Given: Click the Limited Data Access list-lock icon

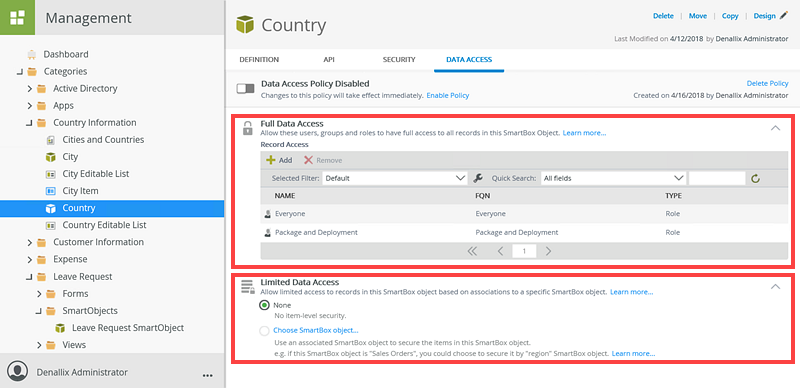Looking at the screenshot, I should click(247, 287).
